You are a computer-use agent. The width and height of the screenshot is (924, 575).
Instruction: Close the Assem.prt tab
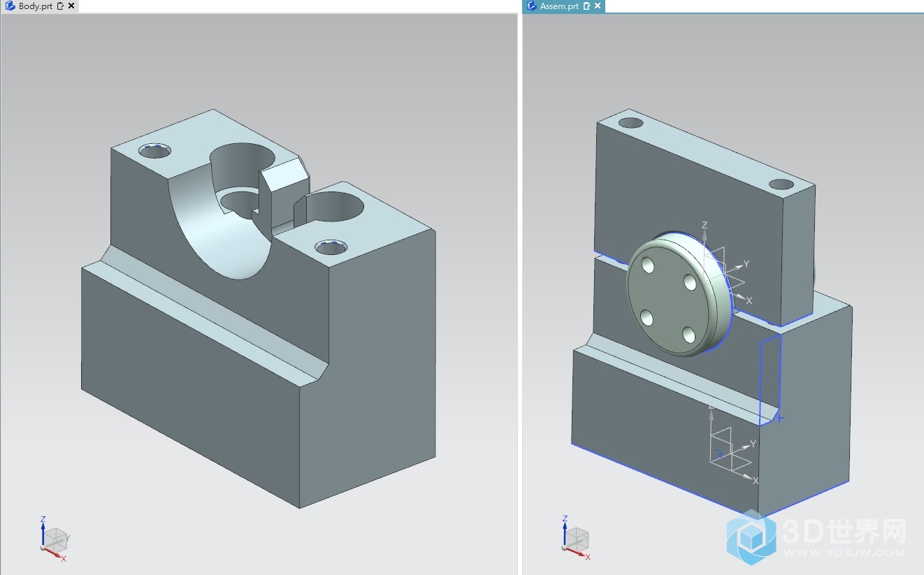598,6
